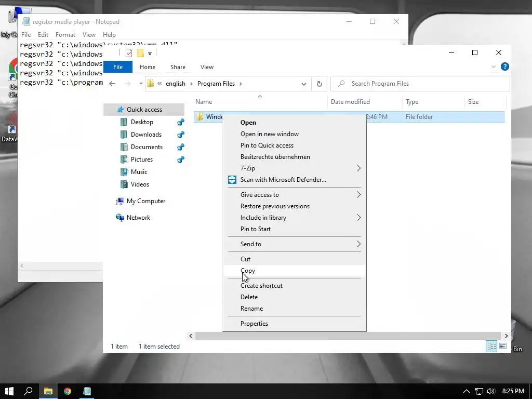The width and height of the screenshot is (532, 399).
Task: Choose Besitzrechte übernehmen menu entry
Action: point(294,157)
